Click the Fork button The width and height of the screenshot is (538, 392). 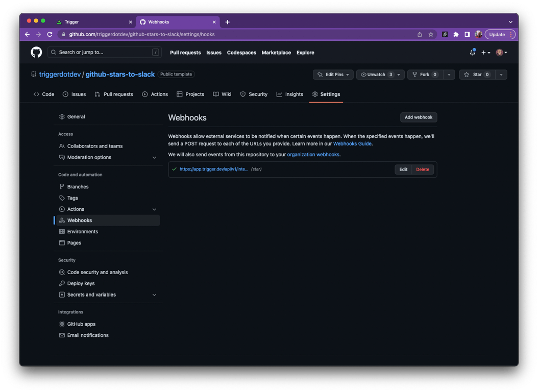425,75
